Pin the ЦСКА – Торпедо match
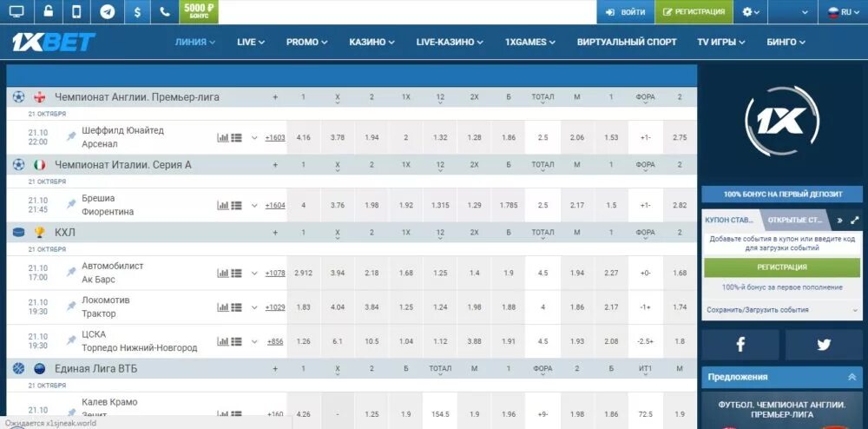The height and width of the screenshot is (429, 868). [71, 340]
